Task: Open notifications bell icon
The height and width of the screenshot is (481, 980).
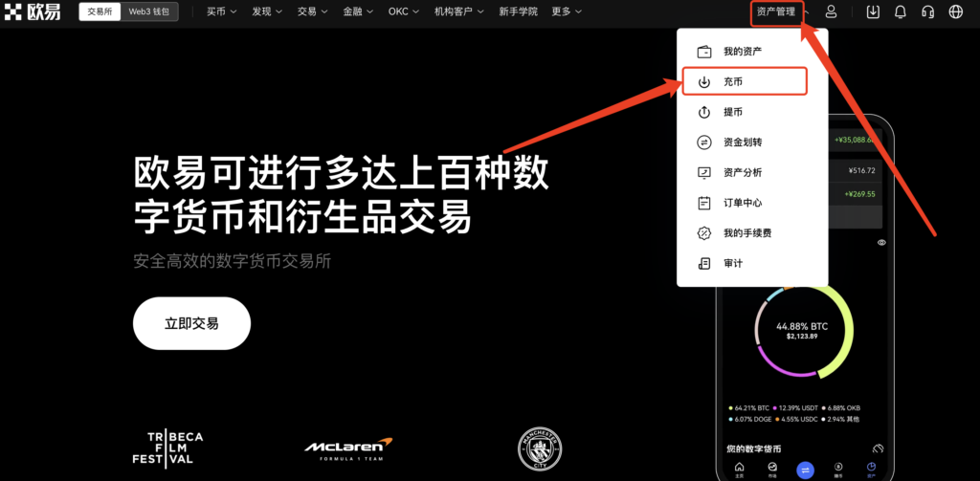Action: pyautogui.click(x=901, y=11)
